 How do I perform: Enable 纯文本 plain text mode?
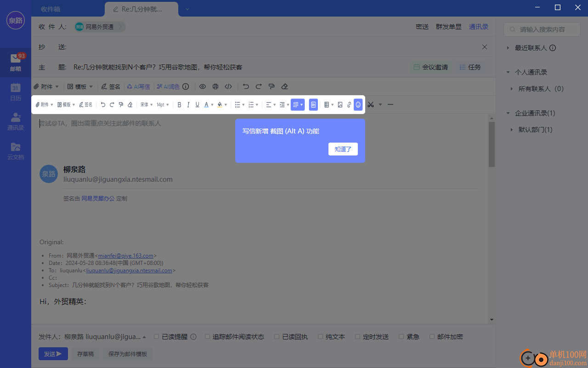pos(321,337)
